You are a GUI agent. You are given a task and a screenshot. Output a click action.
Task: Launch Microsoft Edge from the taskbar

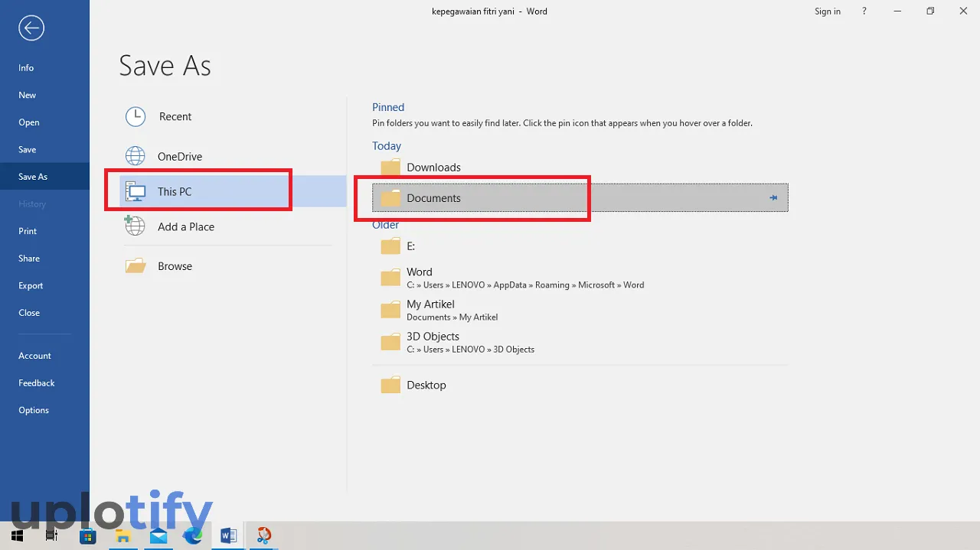coord(193,535)
